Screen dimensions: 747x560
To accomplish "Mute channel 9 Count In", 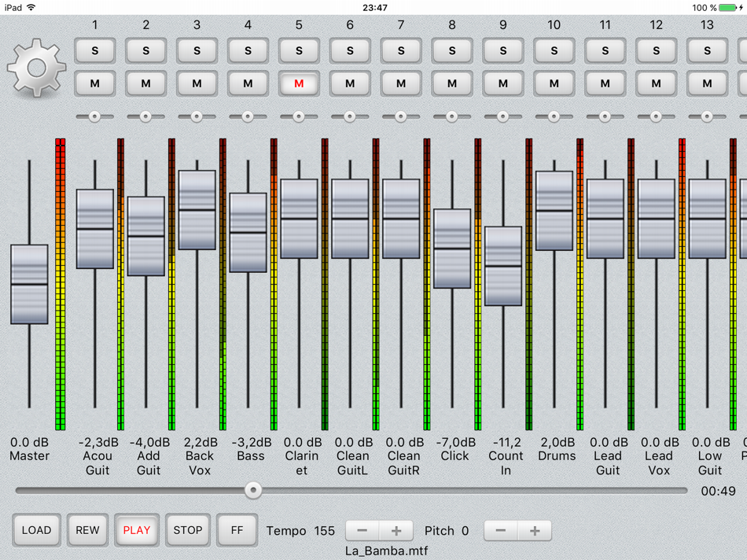I will click(503, 83).
